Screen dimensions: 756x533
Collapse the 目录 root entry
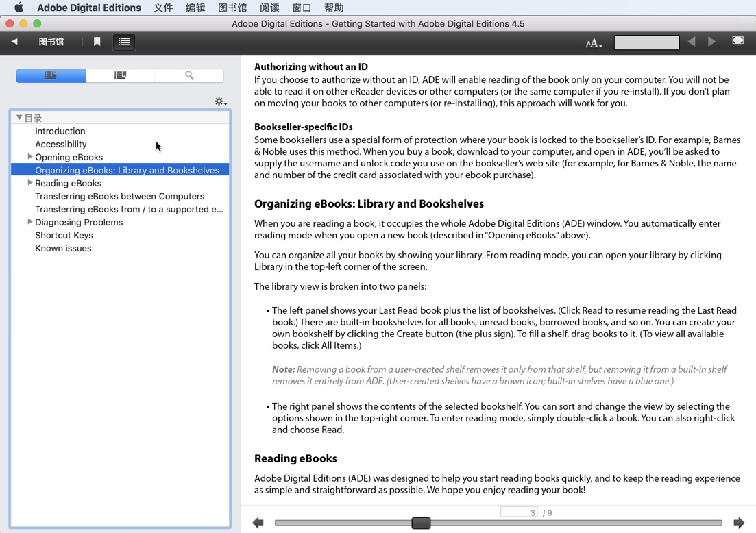[x=19, y=117]
